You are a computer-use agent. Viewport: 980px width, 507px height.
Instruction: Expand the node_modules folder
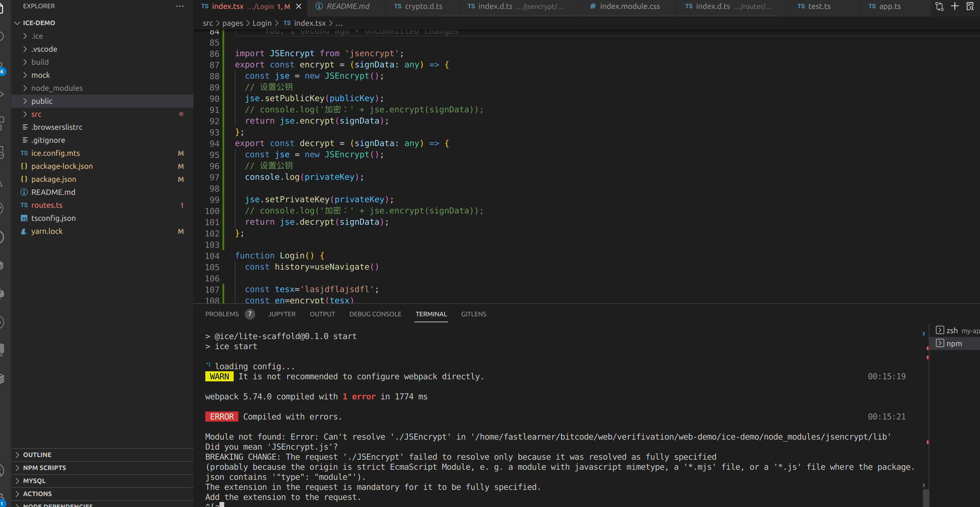[57, 88]
